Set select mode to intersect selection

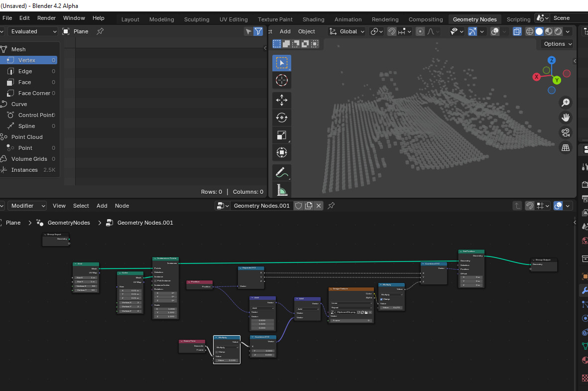coord(315,44)
